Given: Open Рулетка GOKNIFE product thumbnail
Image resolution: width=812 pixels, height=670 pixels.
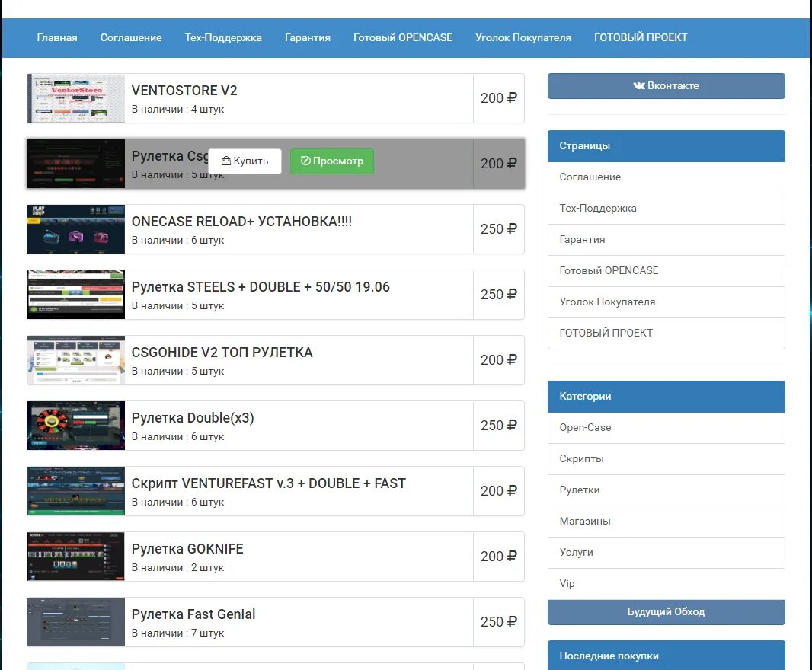Looking at the screenshot, I should pyautogui.click(x=76, y=557).
